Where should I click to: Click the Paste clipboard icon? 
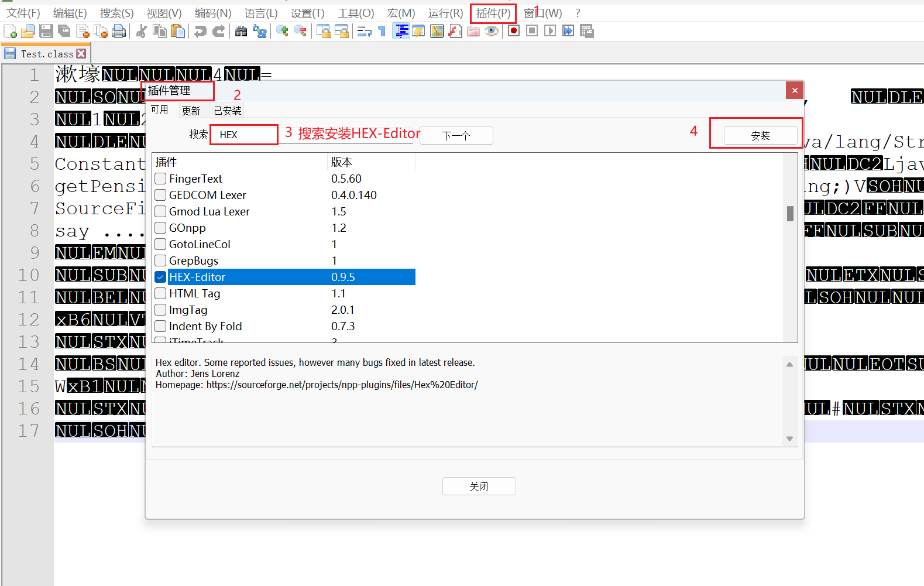(177, 31)
